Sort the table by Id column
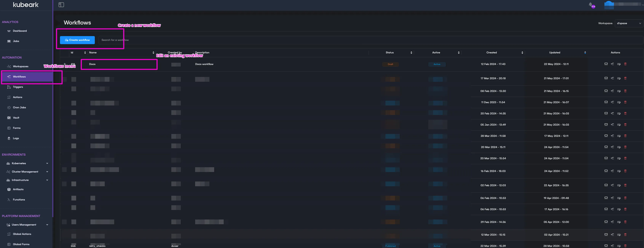 click(85, 53)
